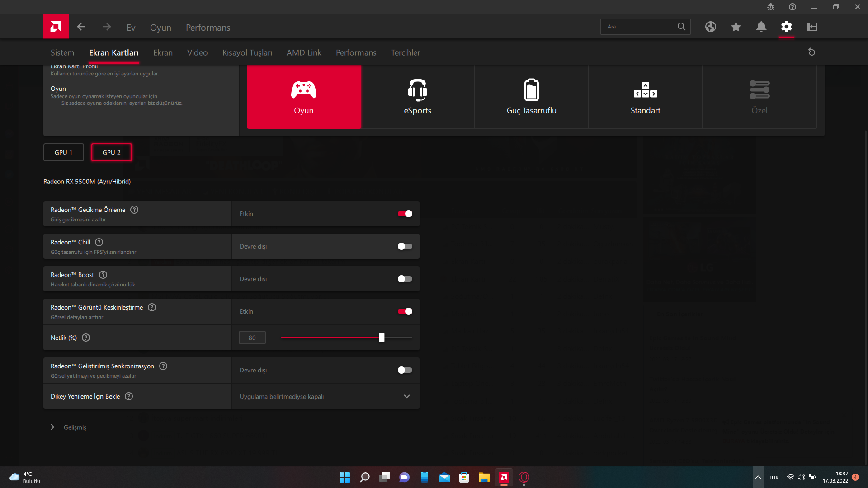Open the Video tab
This screenshot has height=488, width=868.
click(x=198, y=52)
